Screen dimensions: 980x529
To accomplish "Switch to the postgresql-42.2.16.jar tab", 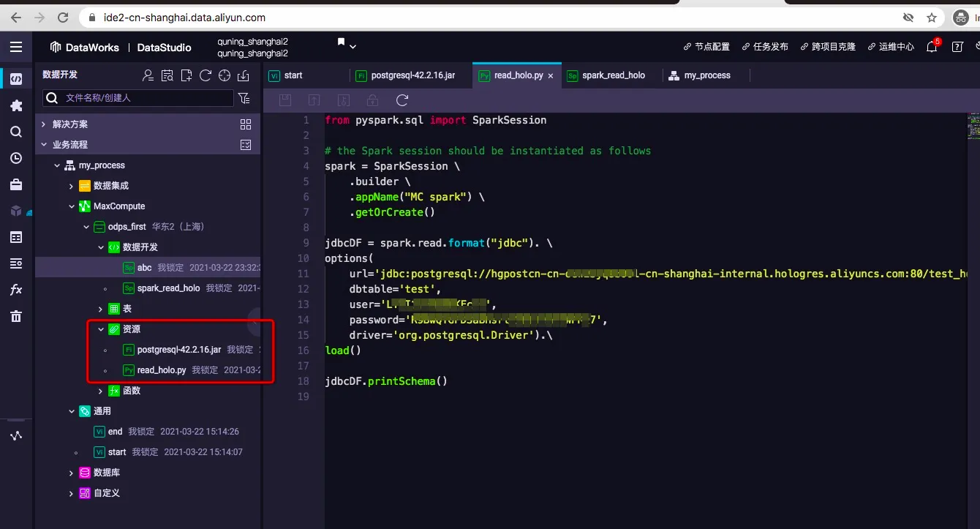I will click(413, 75).
